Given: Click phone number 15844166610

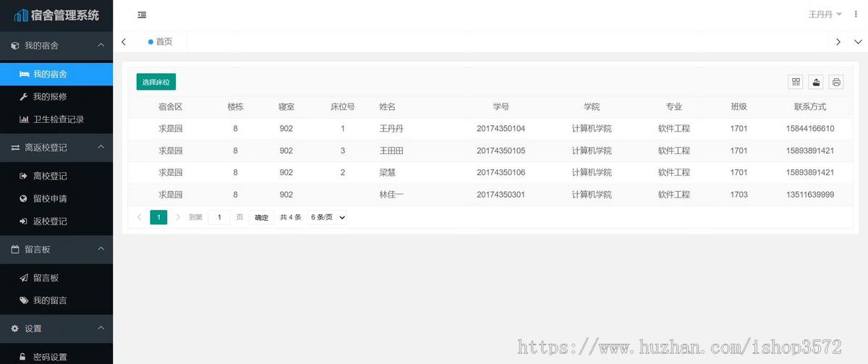Looking at the screenshot, I should tap(810, 129).
